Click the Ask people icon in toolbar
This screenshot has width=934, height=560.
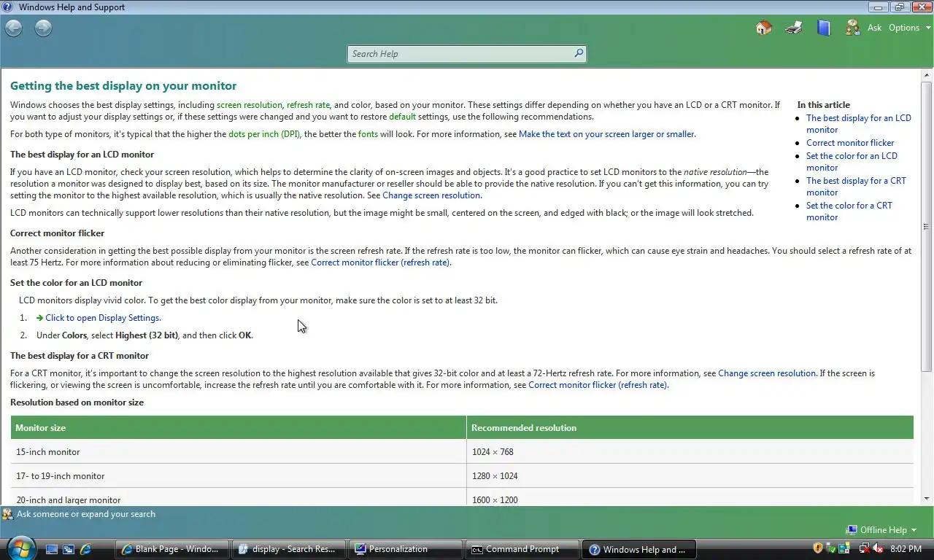point(852,28)
